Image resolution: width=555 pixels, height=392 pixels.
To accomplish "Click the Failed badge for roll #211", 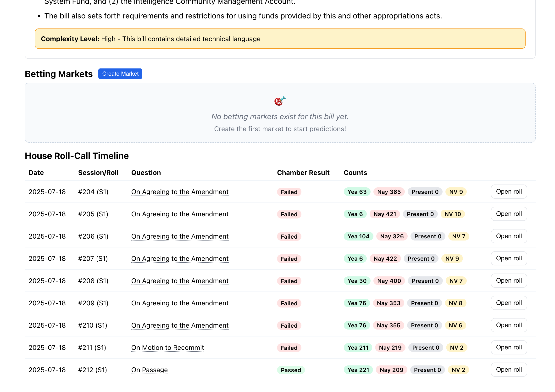I will (289, 348).
